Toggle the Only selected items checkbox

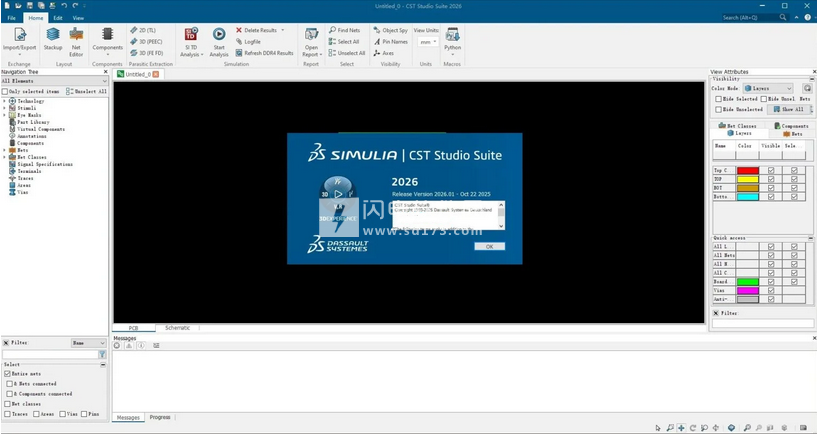[5, 91]
